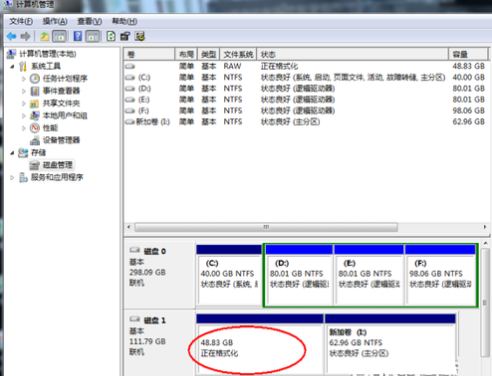Select (C:) 40.00 GB partition block

229,275
